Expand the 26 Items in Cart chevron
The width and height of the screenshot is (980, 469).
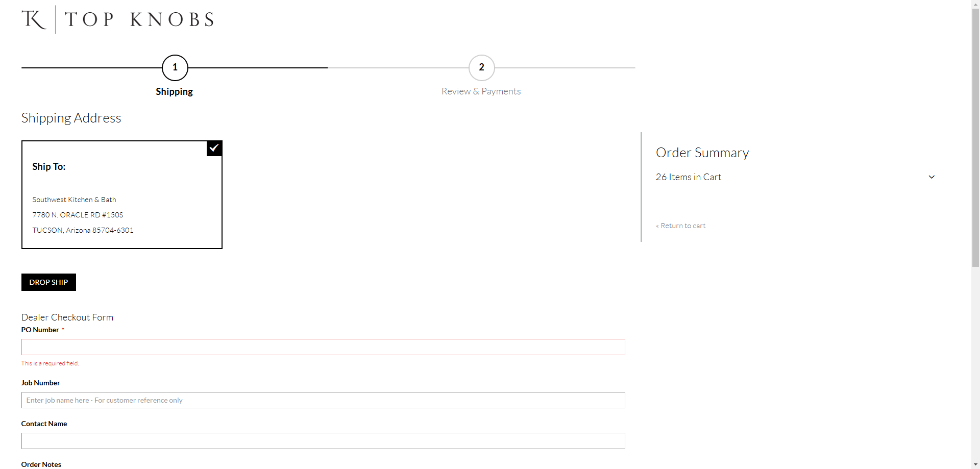pyautogui.click(x=932, y=177)
